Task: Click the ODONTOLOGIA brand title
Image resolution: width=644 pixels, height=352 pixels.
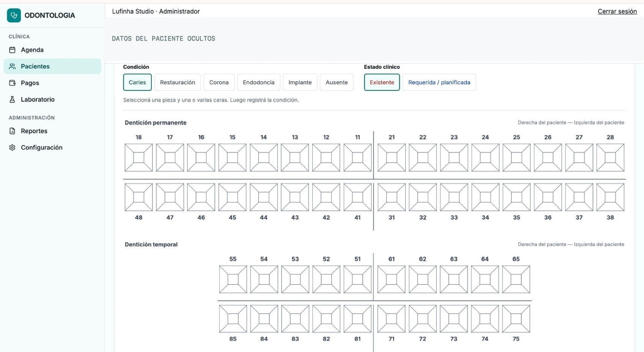Action: click(50, 16)
